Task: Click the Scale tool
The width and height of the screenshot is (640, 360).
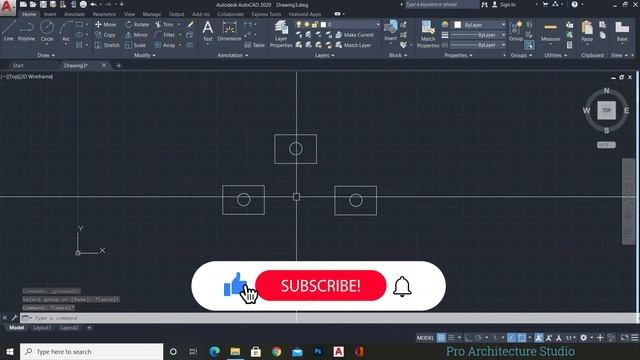Action: (135, 45)
